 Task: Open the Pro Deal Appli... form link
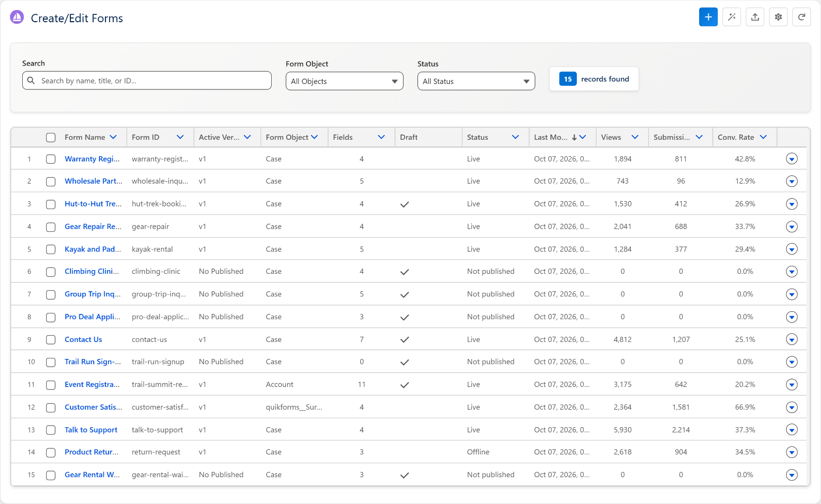click(93, 317)
